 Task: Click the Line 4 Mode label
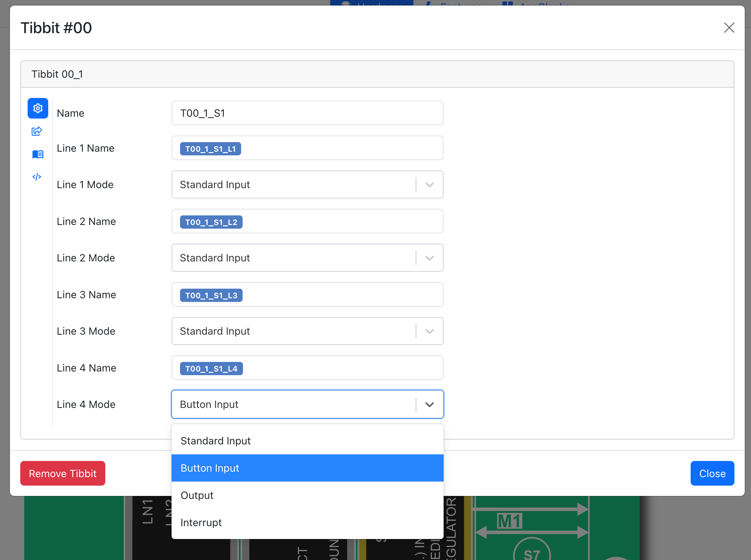click(x=86, y=404)
